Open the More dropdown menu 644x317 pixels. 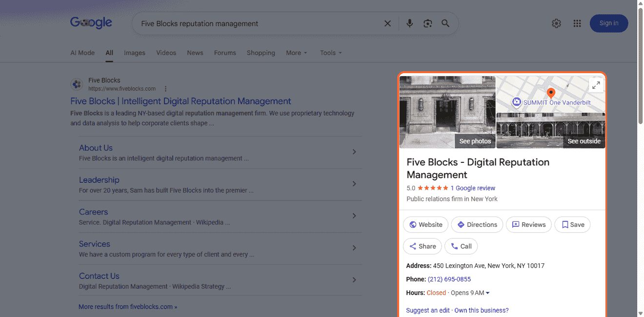click(297, 53)
